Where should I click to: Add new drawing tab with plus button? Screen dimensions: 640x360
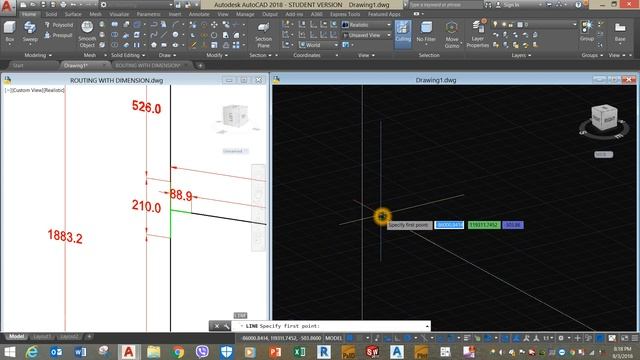click(200, 65)
